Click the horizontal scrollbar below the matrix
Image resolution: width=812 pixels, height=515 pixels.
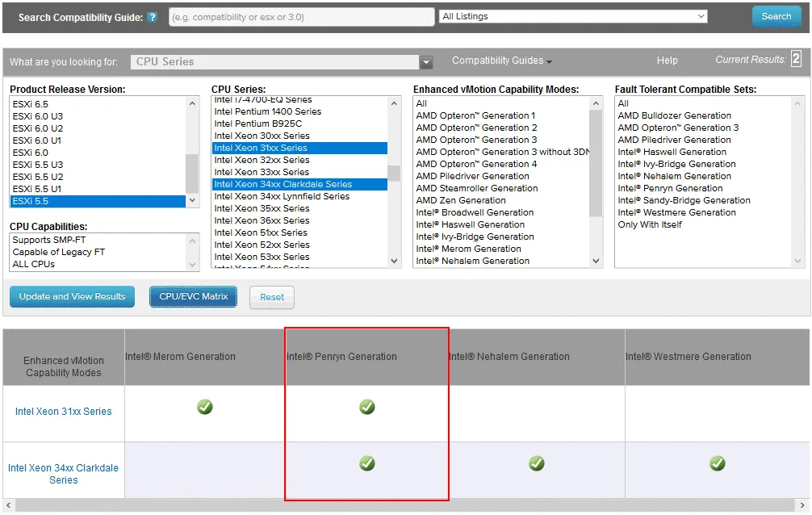(x=404, y=506)
